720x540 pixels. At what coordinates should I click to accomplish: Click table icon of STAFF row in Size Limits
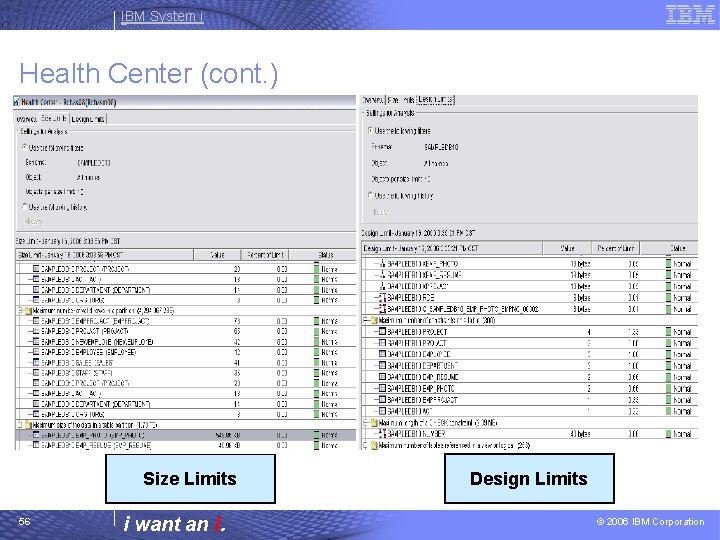pyautogui.click(x=36, y=372)
